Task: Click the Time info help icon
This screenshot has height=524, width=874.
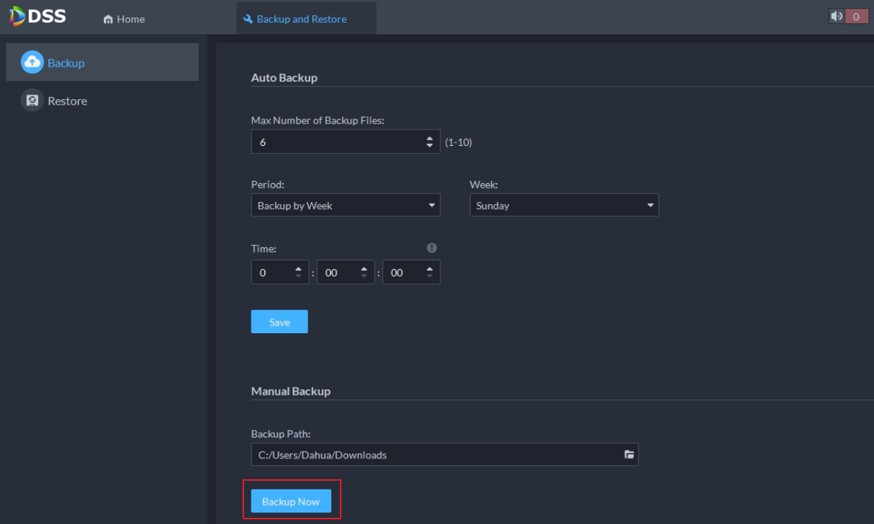Action: coord(432,248)
